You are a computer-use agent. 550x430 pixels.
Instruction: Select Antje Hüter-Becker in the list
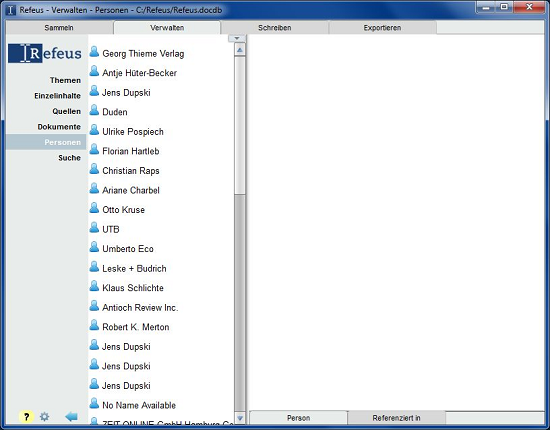(x=139, y=73)
